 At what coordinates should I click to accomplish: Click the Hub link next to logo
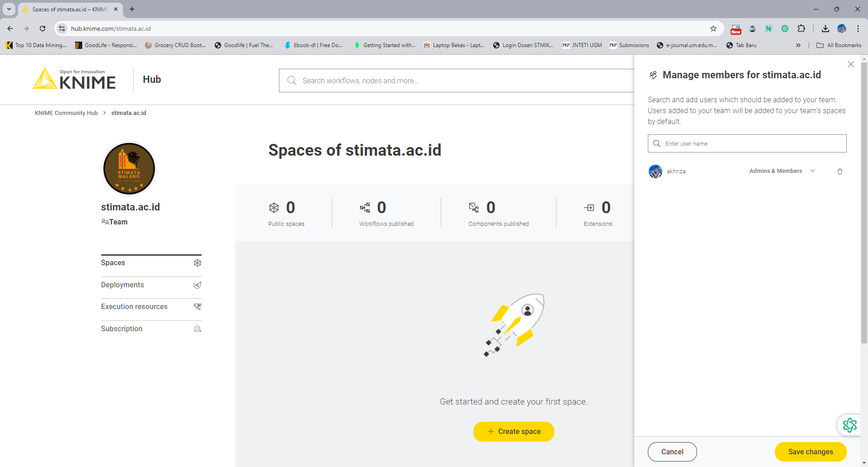(x=152, y=80)
